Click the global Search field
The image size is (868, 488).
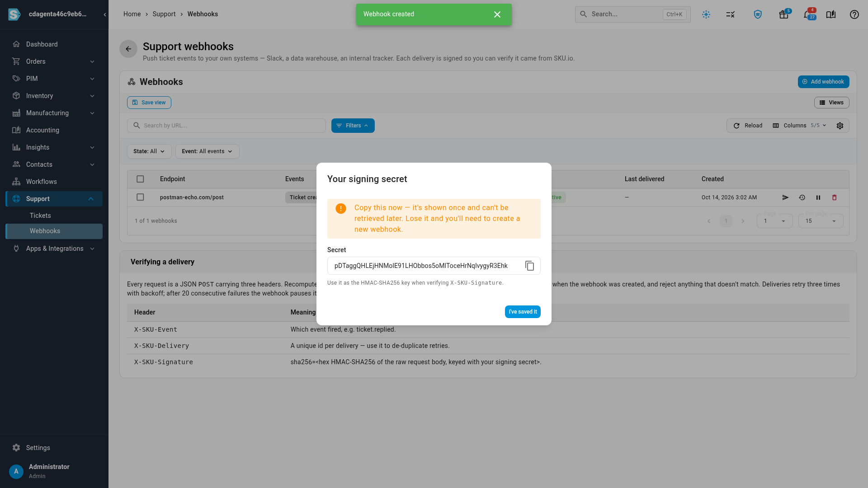click(632, 14)
